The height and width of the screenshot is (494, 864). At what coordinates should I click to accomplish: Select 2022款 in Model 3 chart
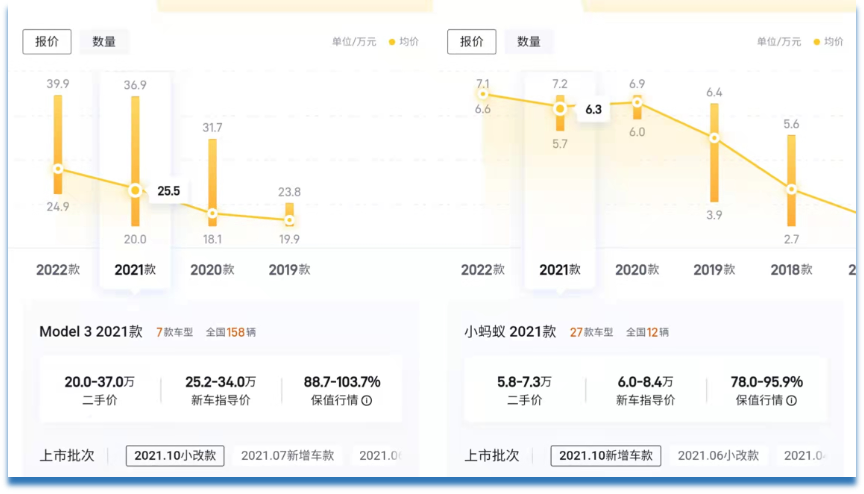click(58, 270)
